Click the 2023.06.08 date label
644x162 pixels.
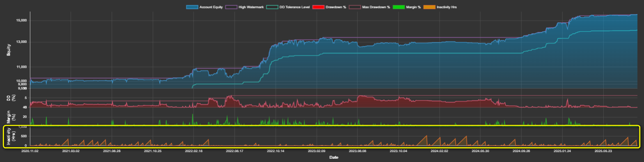(x=358, y=151)
